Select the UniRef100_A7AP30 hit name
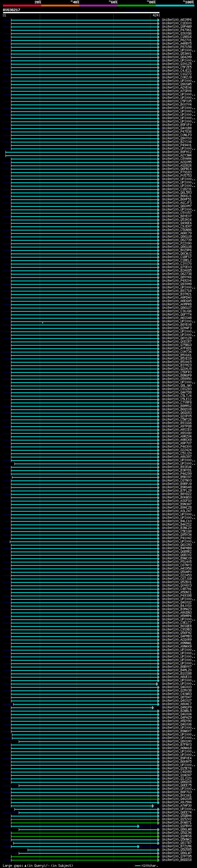 pyautogui.click(x=176, y=806)
